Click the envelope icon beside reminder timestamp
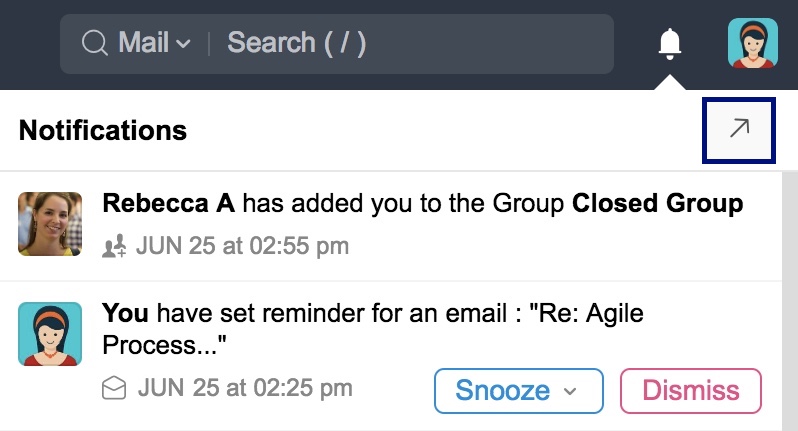Viewport: 798px width, 431px height. tap(115, 388)
